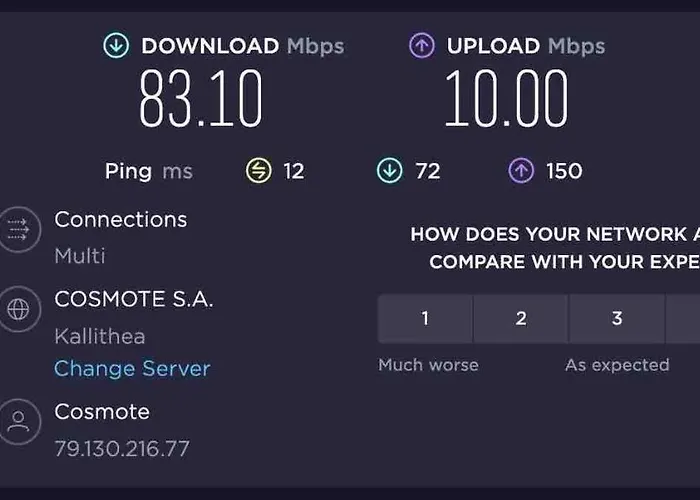700x500 pixels.
Task: Click the 10.00 upload speed result
Action: click(x=506, y=100)
